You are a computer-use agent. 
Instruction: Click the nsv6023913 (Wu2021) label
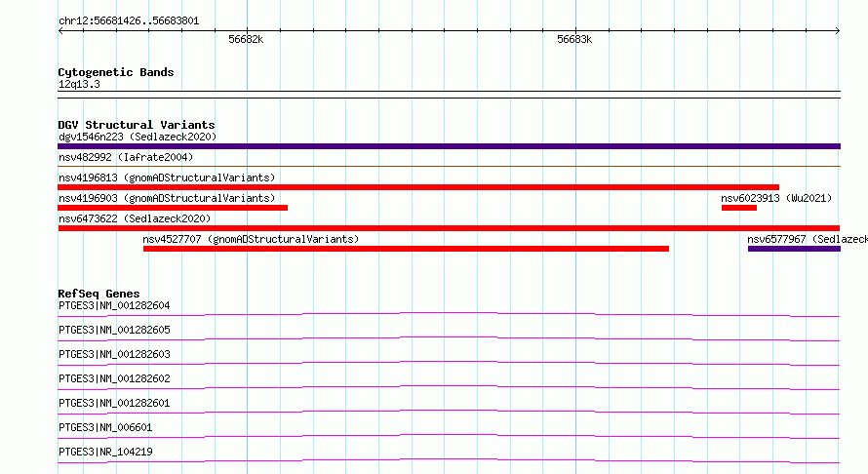click(x=776, y=198)
